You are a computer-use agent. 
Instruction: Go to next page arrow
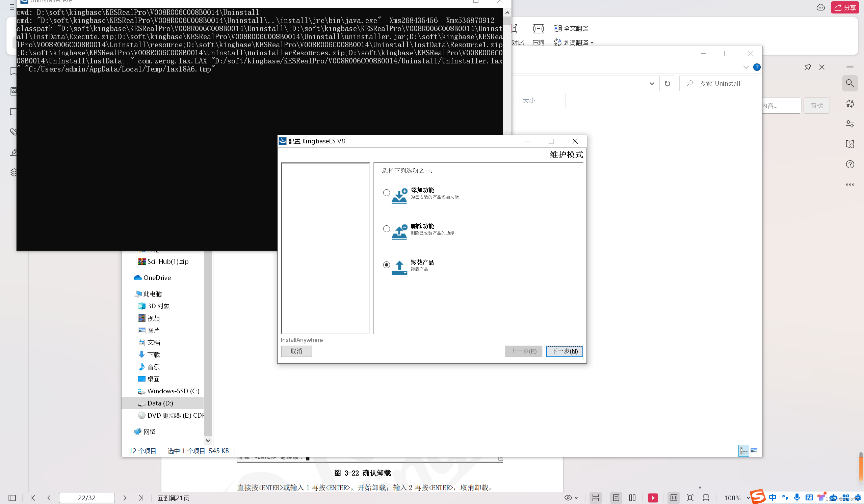(x=125, y=498)
